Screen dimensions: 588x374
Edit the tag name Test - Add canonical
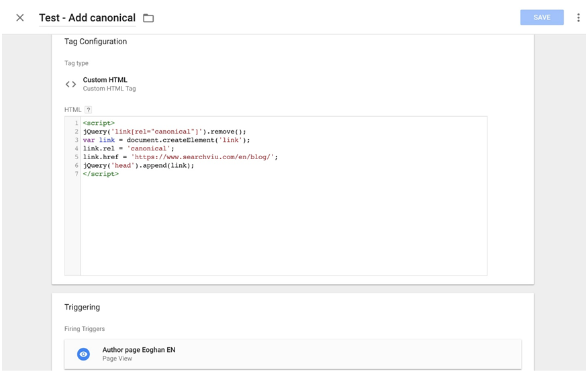tap(87, 17)
